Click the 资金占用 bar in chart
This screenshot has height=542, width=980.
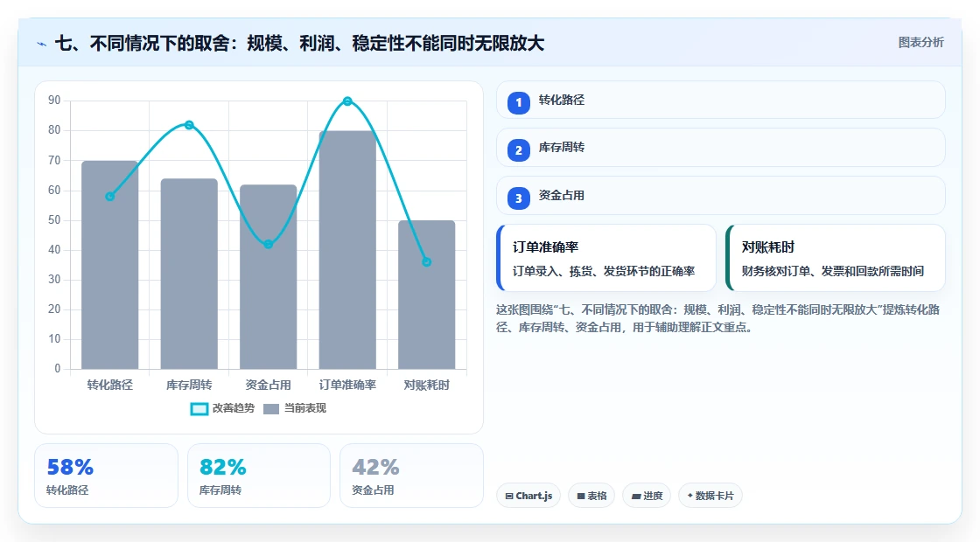[x=268, y=276]
